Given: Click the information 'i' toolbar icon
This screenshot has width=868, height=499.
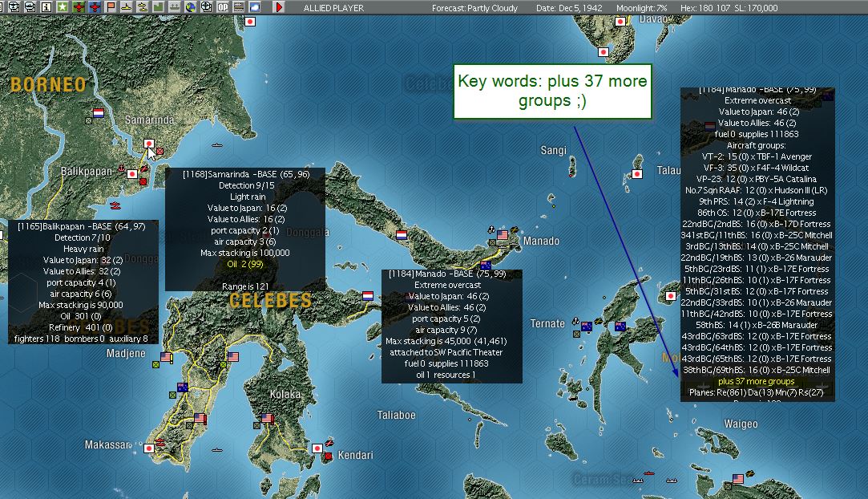Looking at the screenshot, I should click(46, 7).
